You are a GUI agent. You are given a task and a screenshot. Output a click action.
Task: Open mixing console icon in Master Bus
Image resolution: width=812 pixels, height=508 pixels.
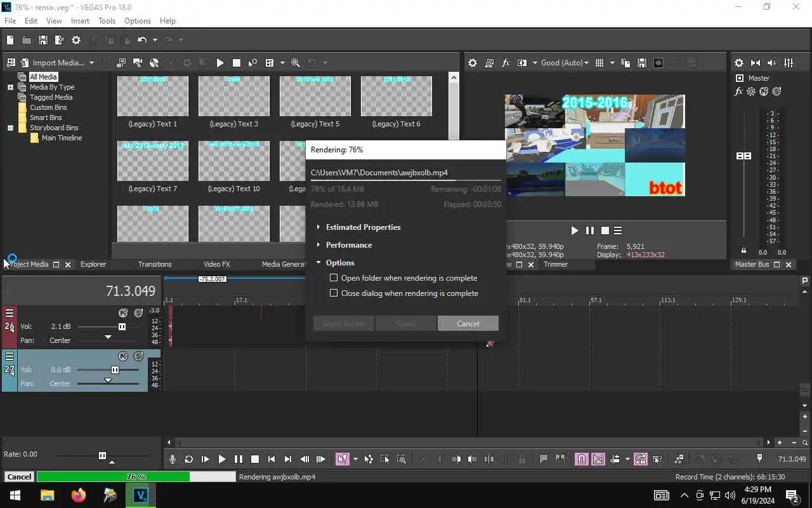[789, 63]
